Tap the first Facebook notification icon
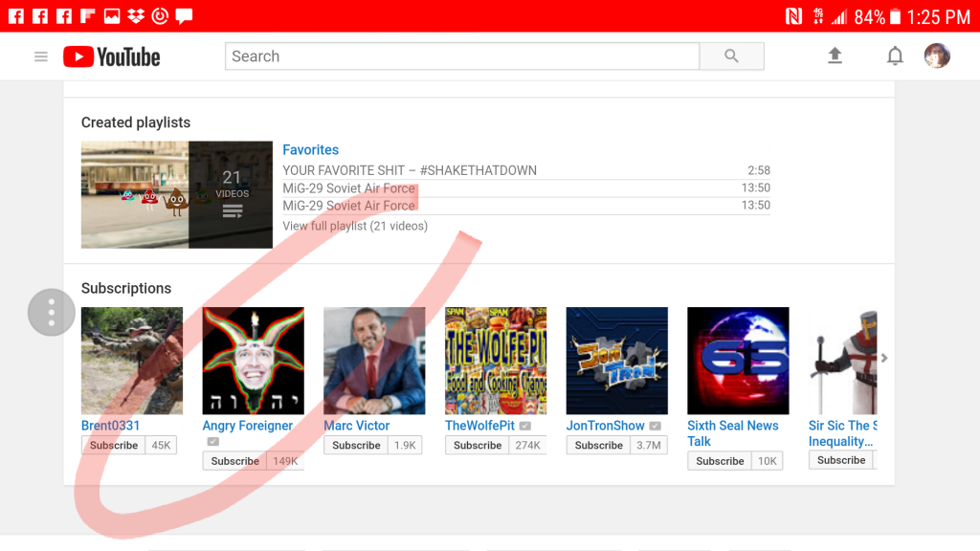This screenshot has width=980, height=551. coord(16,15)
